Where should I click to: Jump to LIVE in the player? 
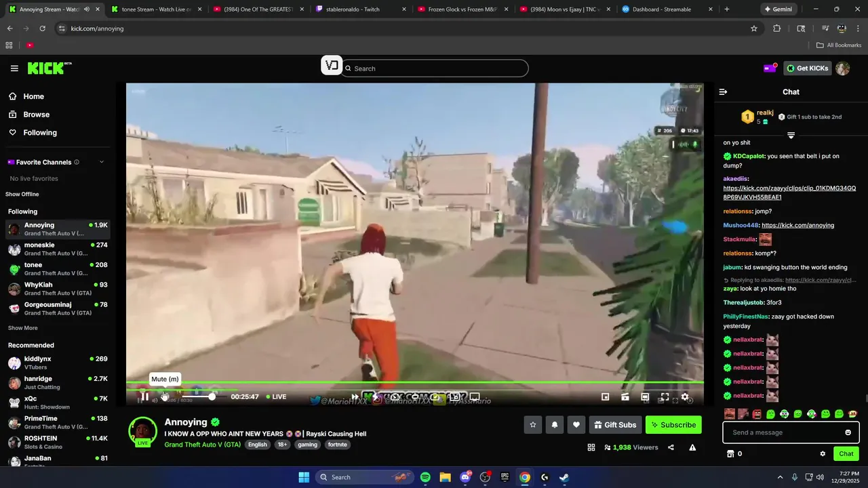[x=276, y=396]
